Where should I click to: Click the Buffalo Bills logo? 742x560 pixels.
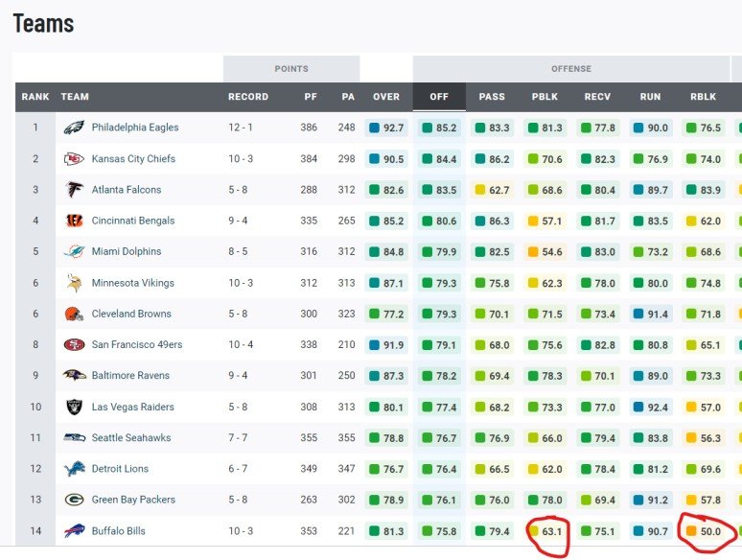click(74, 530)
